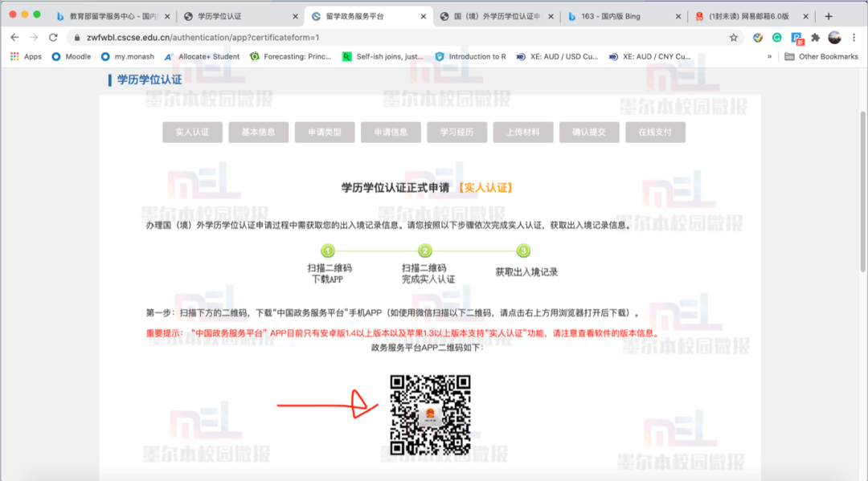Viewport: 868px width, 481px height.
Task: Open the Chrome three-dot menu
Action: click(854, 38)
